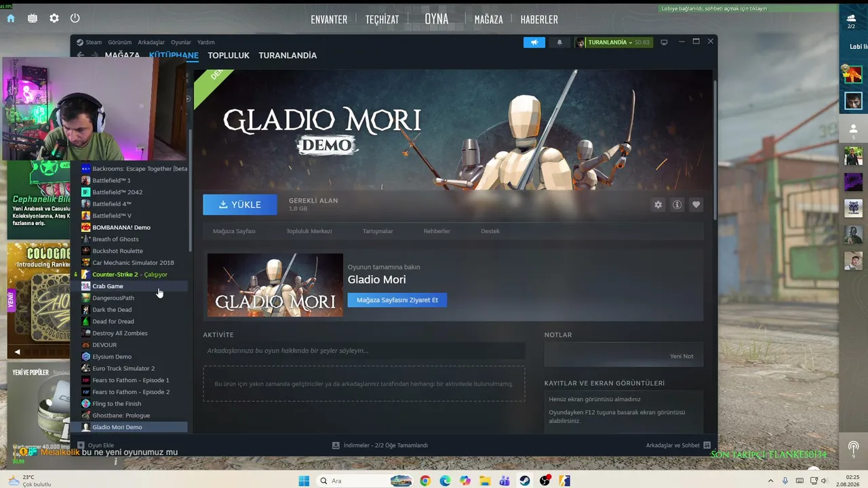This screenshot has width=868, height=488.
Task: Go to MAĞAZA in the CS2 menu
Action: pos(489,20)
